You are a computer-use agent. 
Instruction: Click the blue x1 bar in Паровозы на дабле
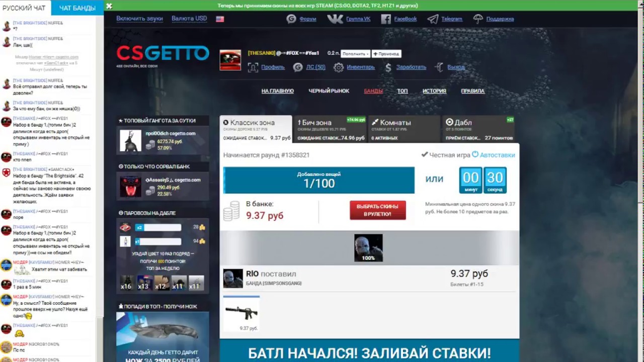click(x=157, y=241)
